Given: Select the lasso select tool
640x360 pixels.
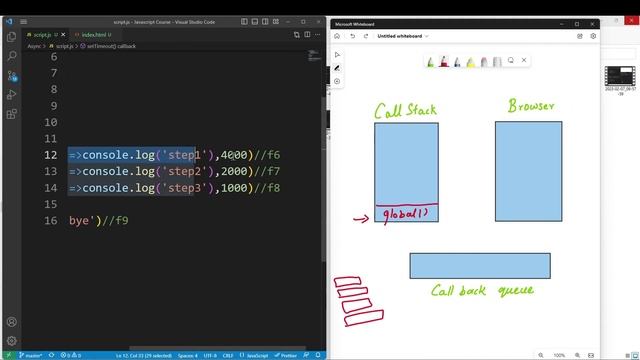Looking at the screenshot, I should point(511,60).
